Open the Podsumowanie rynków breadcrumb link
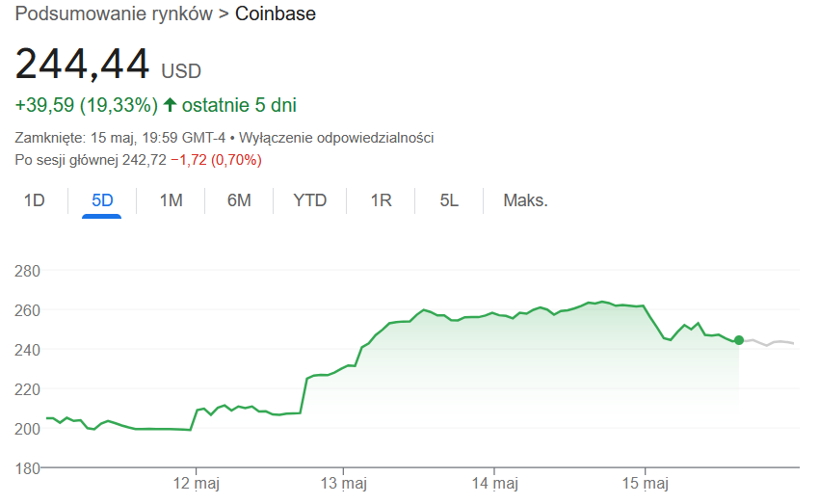The image size is (819, 504). click(x=111, y=14)
